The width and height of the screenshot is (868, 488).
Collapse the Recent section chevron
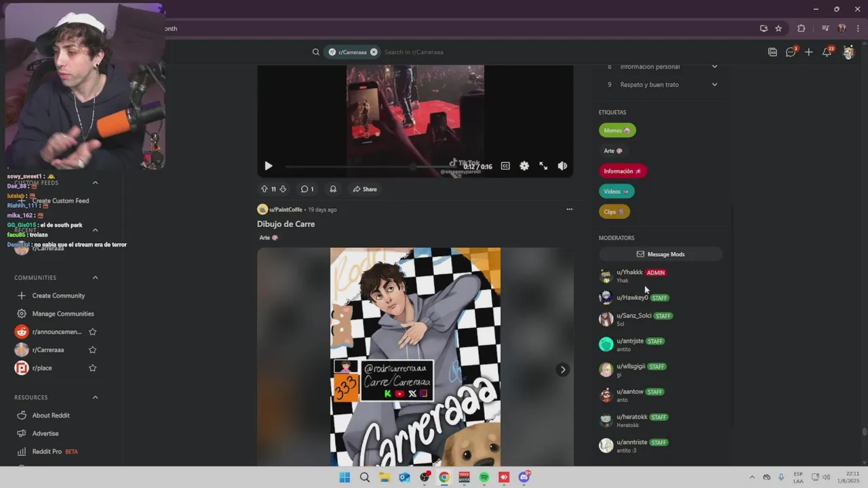pyautogui.click(x=95, y=230)
